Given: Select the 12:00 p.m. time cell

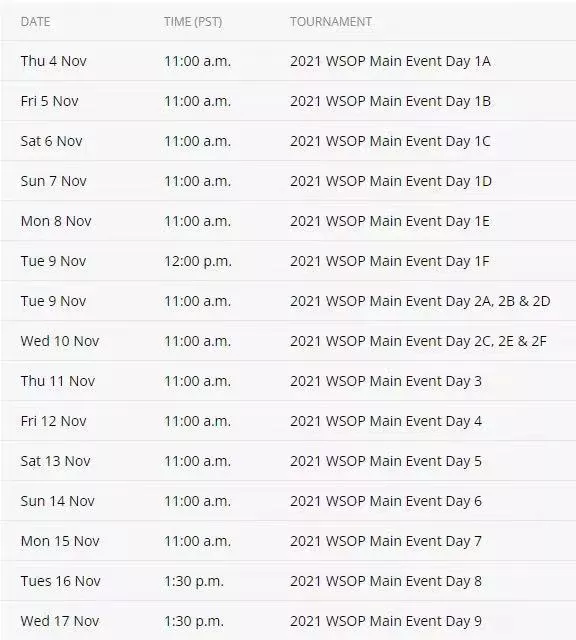Looking at the screenshot, I should tap(198, 261).
